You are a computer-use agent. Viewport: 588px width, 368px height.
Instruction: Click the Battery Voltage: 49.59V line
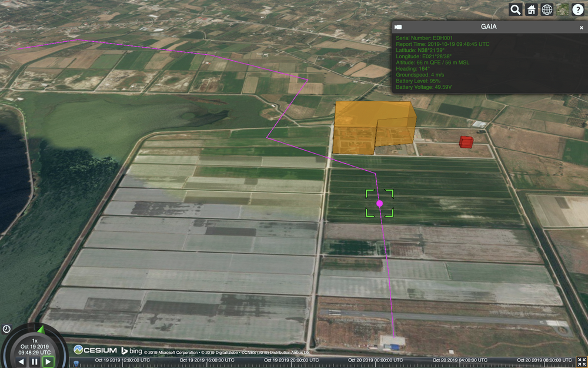pyautogui.click(x=423, y=87)
